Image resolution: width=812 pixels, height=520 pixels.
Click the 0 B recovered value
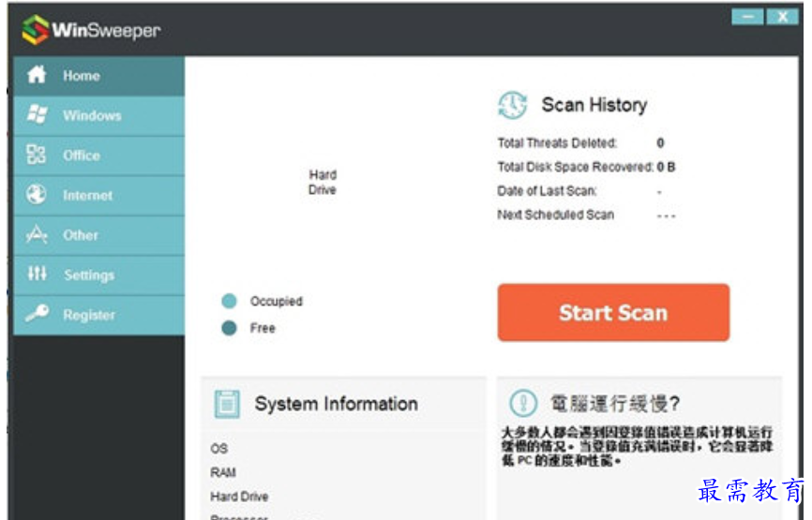point(666,167)
